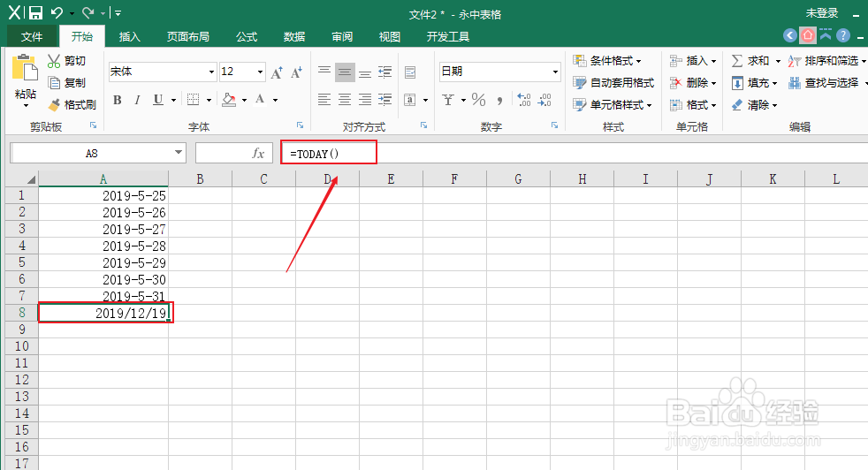Image resolution: width=868 pixels, height=470 pixels.
Task: Open the Format (格式) cells menu
Action: 692,104
